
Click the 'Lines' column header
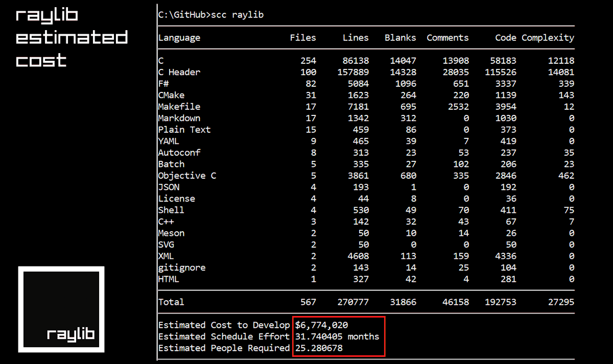[x=356, y=38]
